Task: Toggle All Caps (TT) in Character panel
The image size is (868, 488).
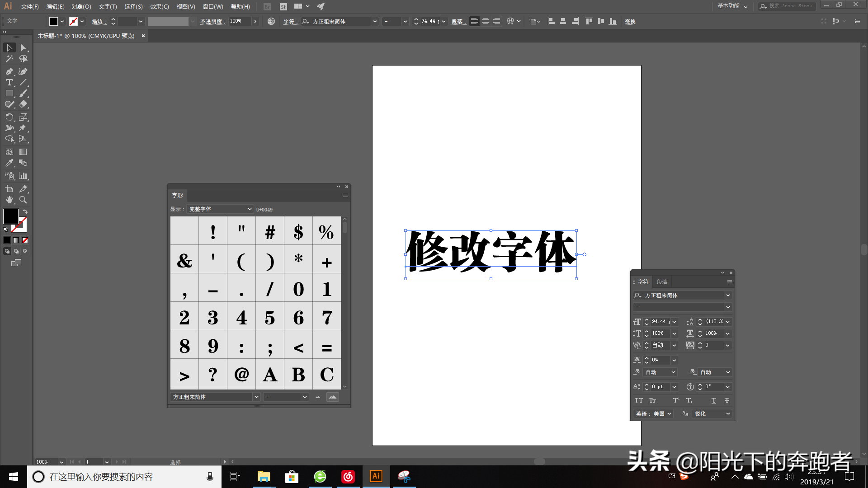Action: click(x=638, y=400)
